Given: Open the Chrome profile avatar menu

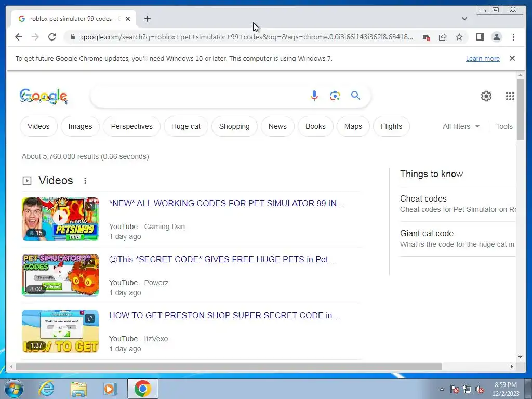Looking at the screenshot, I should tap(496, 37).
